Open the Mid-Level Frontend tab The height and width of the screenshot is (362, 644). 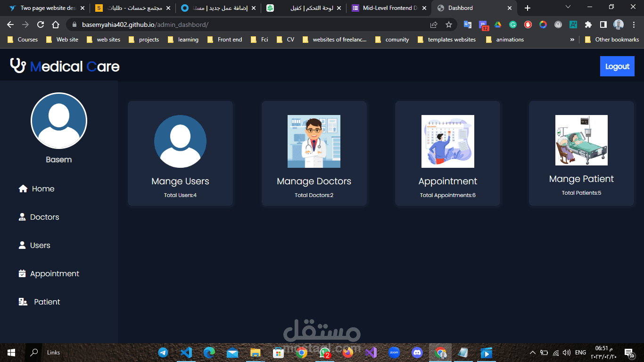tap(387, 8)
